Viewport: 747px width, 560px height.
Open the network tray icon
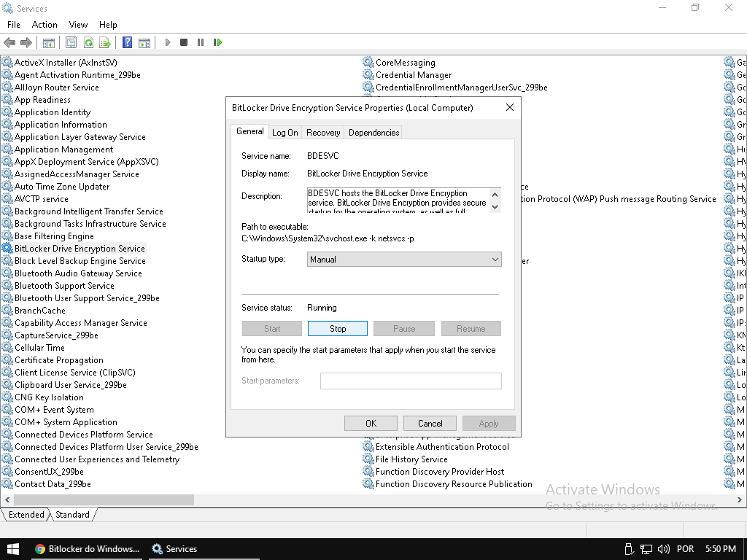click(x=646, y=549)
